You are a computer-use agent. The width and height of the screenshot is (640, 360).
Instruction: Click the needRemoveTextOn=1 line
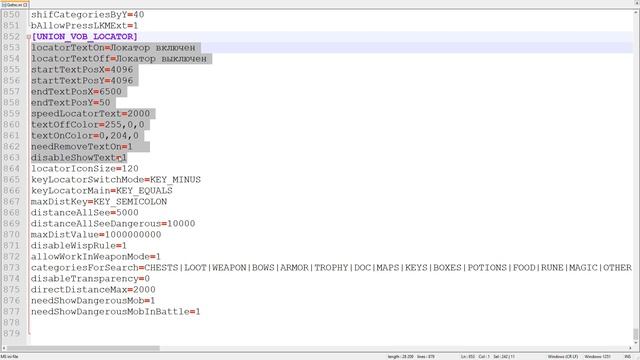pos(82,147)
